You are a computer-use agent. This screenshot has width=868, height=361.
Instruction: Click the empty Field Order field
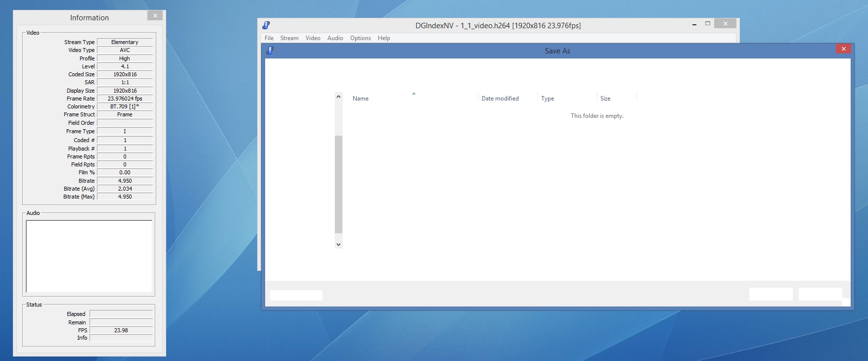coord(125,123)
